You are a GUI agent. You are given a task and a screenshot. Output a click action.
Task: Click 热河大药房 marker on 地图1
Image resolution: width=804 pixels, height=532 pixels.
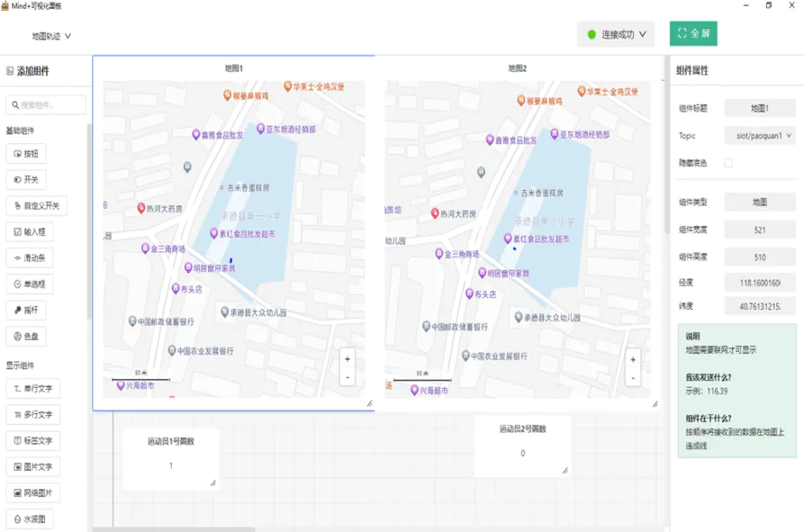click(141, 208)
